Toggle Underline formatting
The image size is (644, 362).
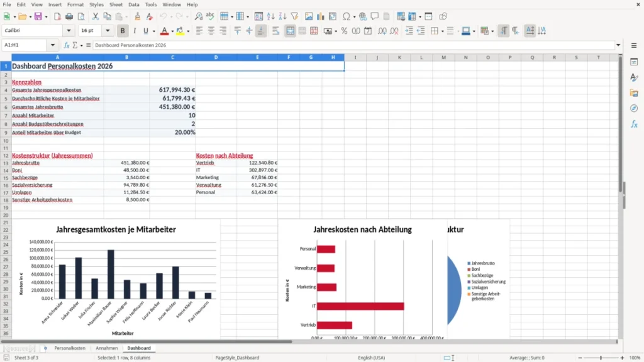(145, 31)
